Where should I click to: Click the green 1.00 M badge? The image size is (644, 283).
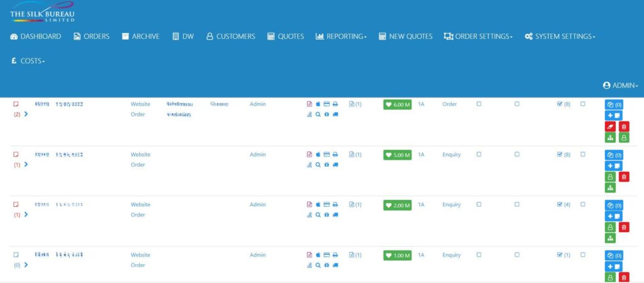[x=397, y=255]
